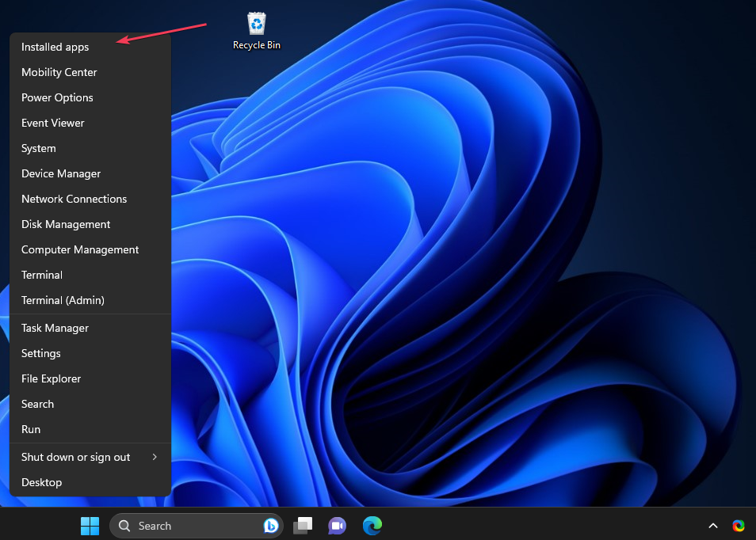Click the colorful system tray icon

coord(739,526)
